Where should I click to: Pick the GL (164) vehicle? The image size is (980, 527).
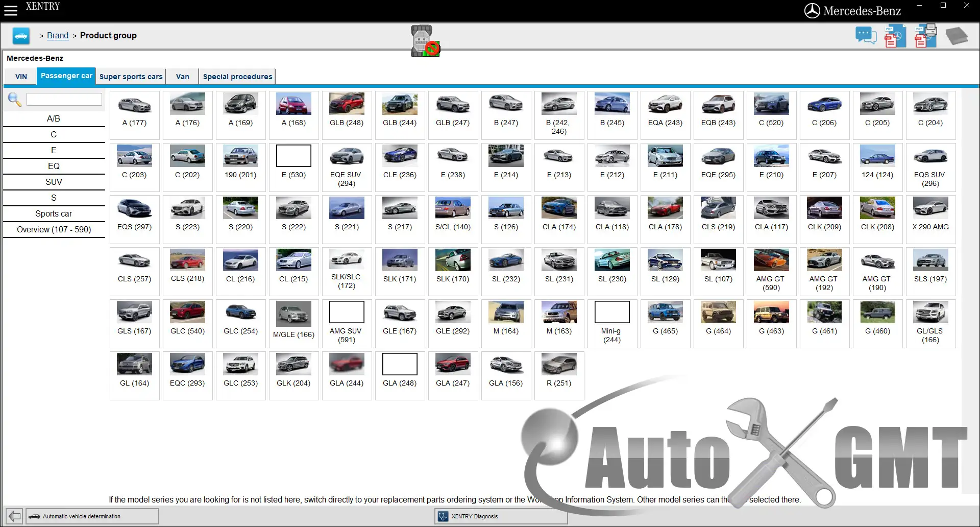[135, 376]
